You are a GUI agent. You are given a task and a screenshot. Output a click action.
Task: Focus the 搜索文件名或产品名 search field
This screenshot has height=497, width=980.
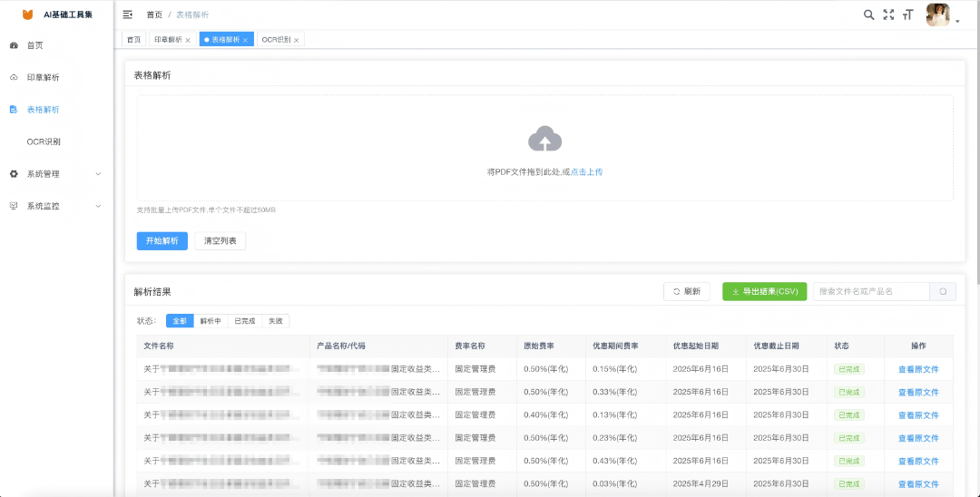click(871, 292)
